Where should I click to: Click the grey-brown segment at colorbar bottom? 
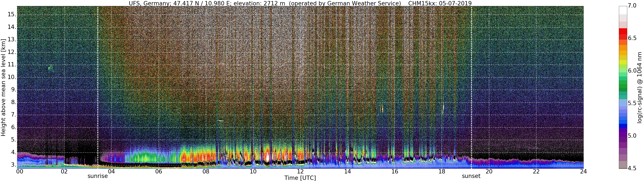[623, 165]
